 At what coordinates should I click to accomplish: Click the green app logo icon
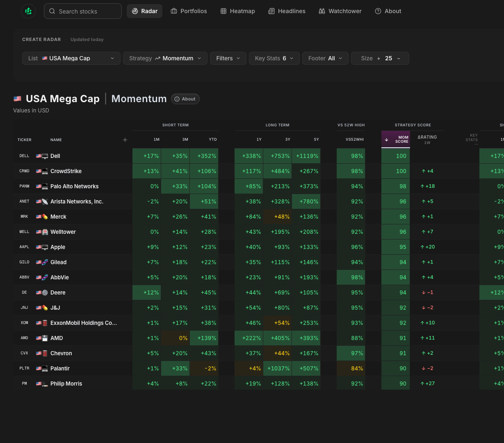coord(28,11)
